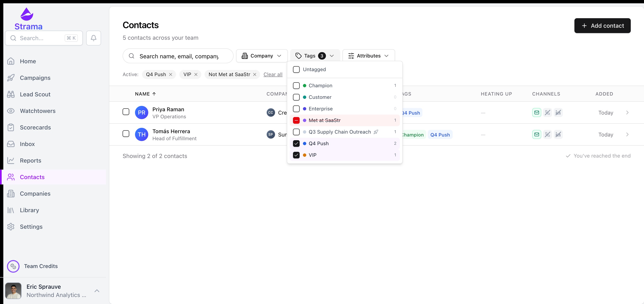Click the Inbox tray icon
This screenshot has width=644, height=304.
tap(11, 144)
